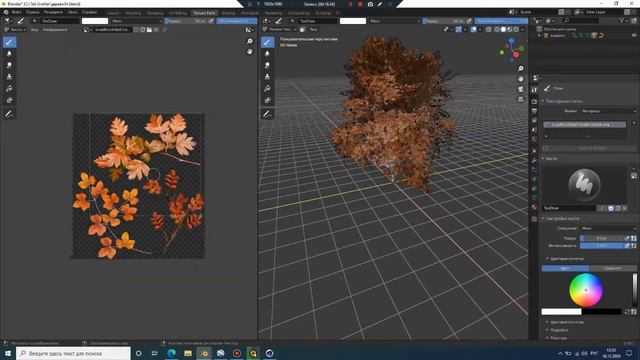Image resolution: width=640 pixels, height=360 pixels.
Task: Click the brush Radius slider in properties
Action: (602, 238)
